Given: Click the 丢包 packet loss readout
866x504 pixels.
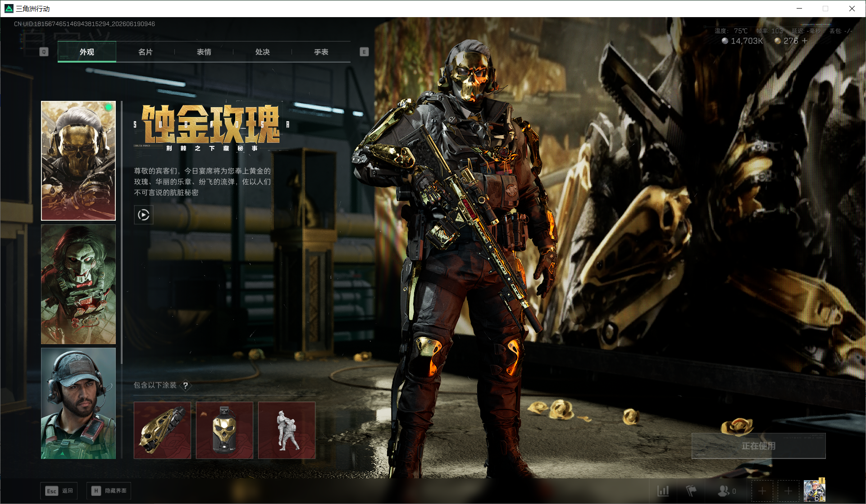Looking at the screenshot, I should point(841,31).
